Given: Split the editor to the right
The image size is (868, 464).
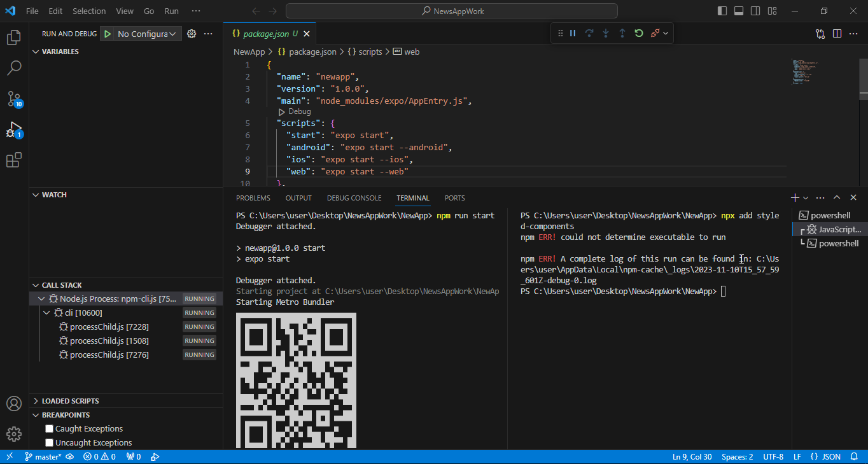Looking at the screenshot, I should (x=837, y=34).
